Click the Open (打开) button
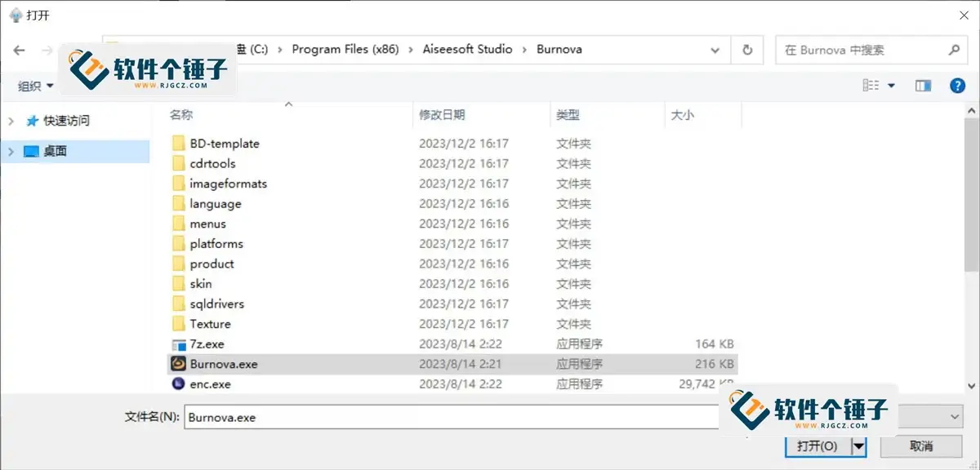This screenshot has height=470, width=980. [817, 446]
